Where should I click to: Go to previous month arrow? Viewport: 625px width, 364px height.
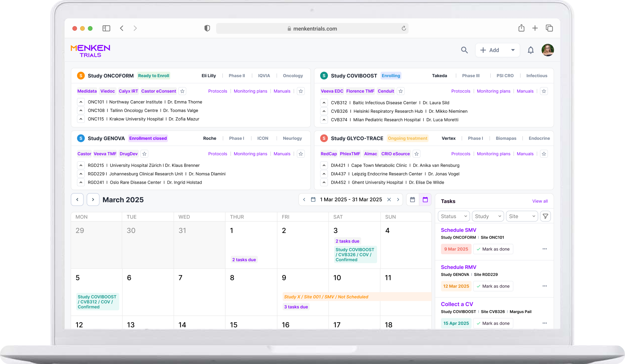(77, 200)
